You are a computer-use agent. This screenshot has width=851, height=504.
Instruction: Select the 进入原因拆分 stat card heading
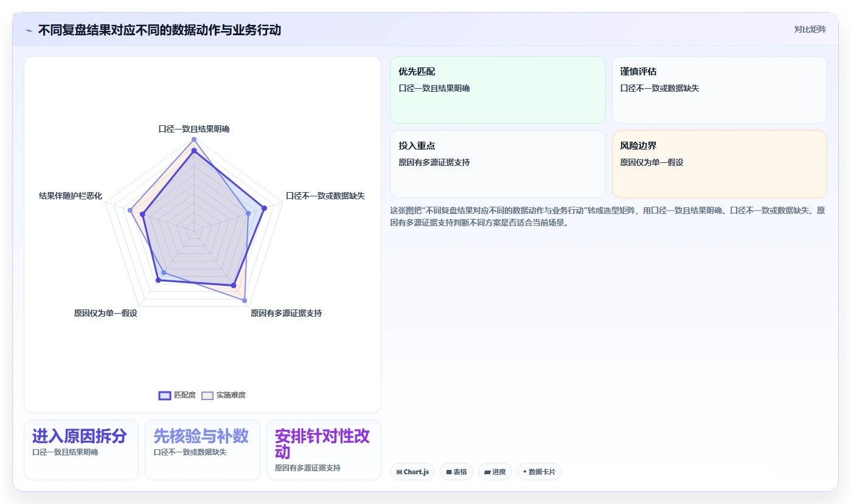[x=80, y=436]
